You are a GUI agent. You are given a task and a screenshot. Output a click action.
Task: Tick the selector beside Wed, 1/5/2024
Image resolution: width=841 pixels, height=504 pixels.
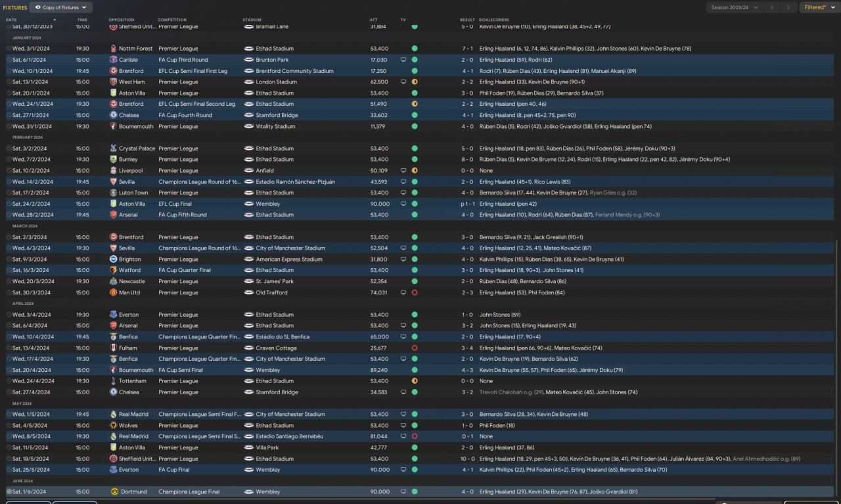[9, 415]
